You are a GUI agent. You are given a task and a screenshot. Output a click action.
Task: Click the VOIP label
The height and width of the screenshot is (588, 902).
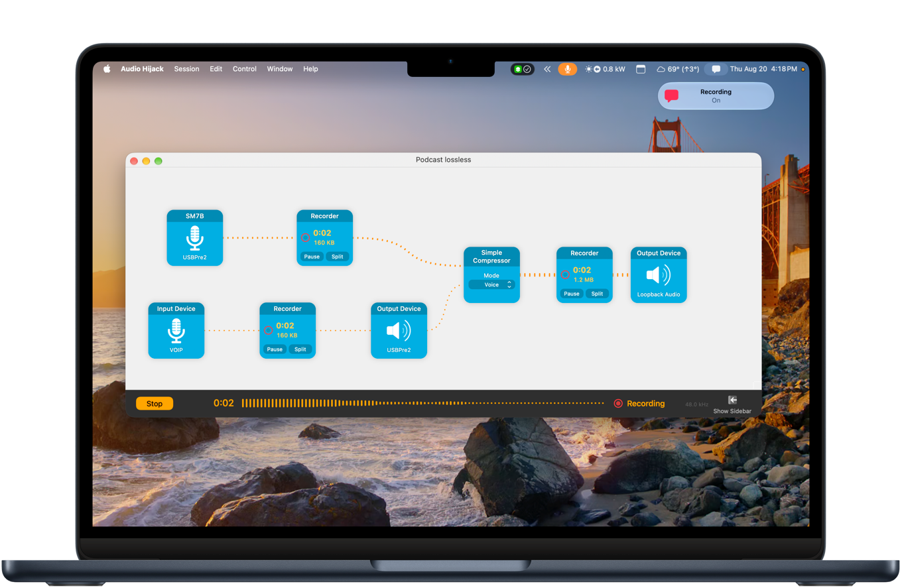point(176,349)
